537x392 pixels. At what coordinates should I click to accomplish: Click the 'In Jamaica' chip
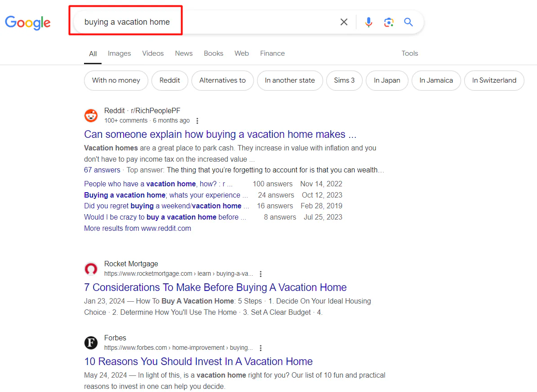(436, 80)
